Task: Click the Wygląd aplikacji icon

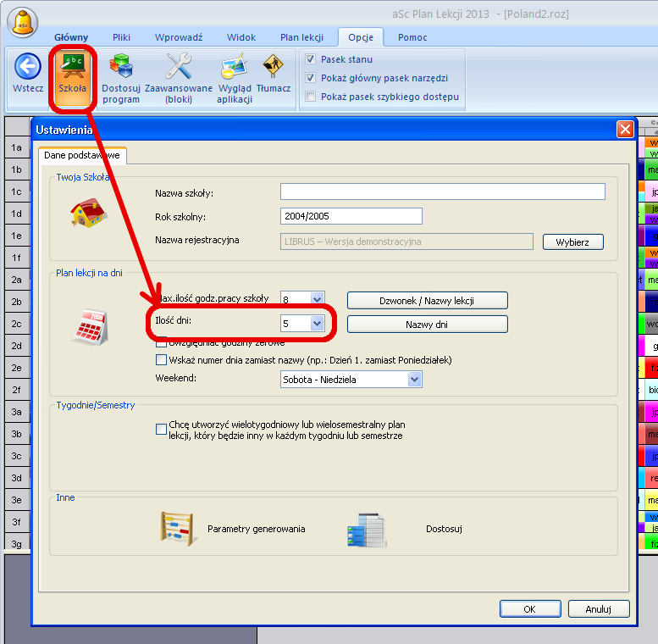Action: [x=234, y=67]
